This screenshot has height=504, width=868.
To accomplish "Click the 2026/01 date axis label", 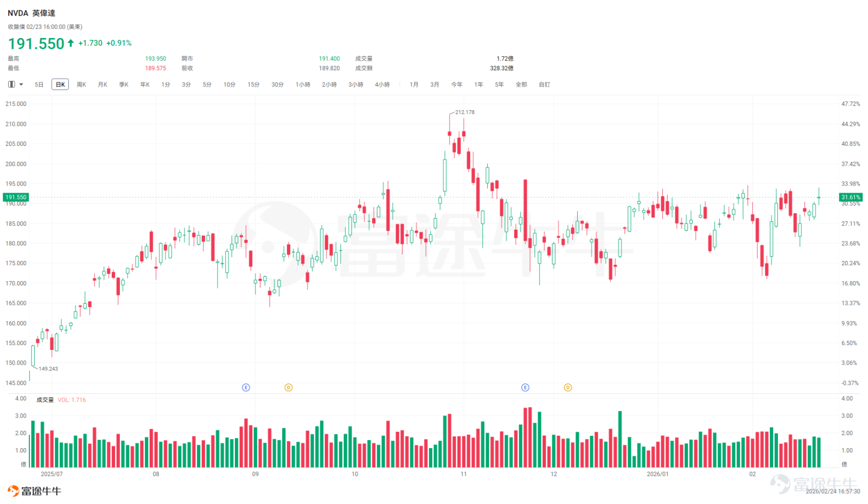I will pos(658,474).
